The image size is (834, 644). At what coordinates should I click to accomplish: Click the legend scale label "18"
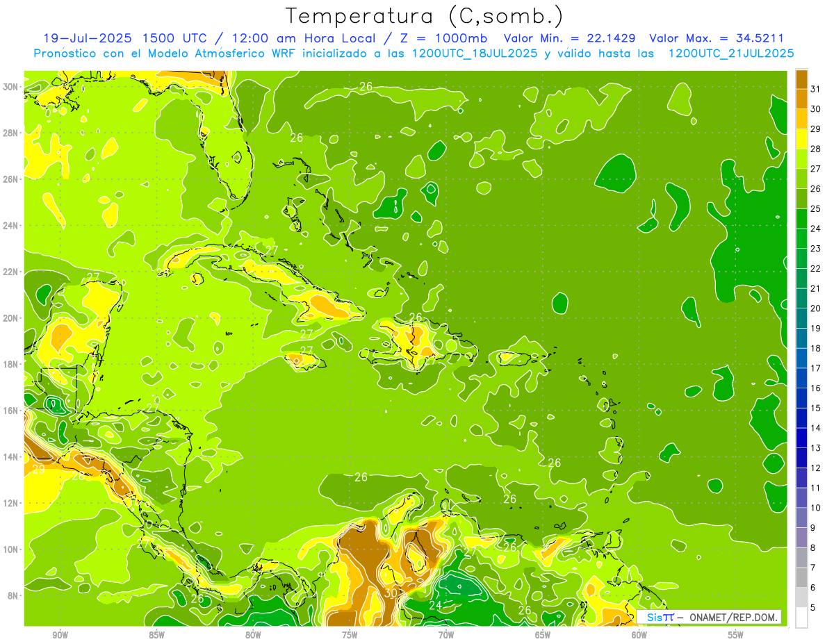(816, 348)
